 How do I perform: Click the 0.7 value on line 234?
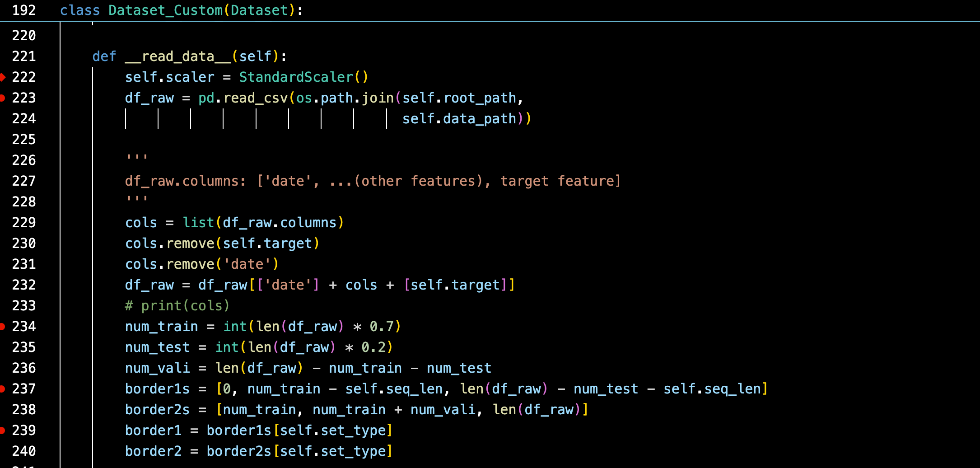(382, 327)
